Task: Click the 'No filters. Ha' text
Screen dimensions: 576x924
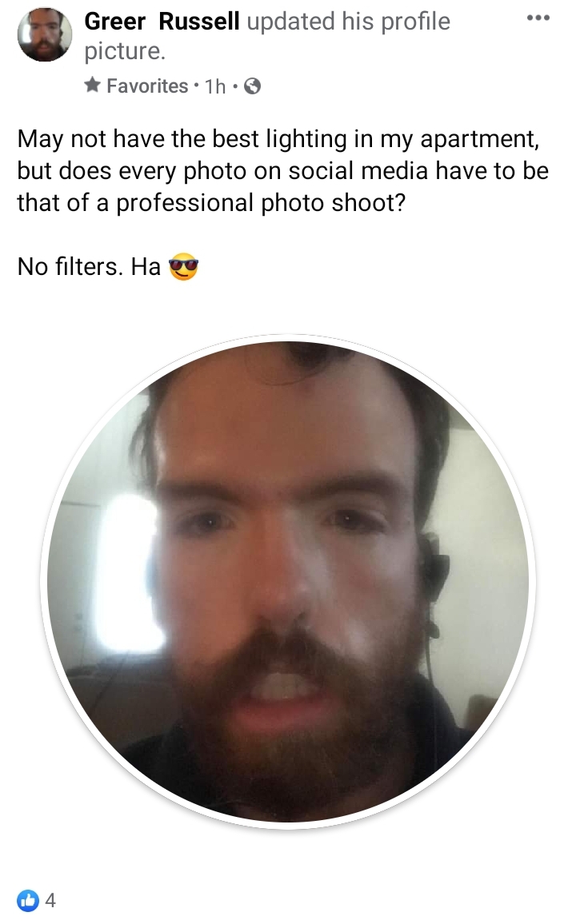Action: [89, 266]
